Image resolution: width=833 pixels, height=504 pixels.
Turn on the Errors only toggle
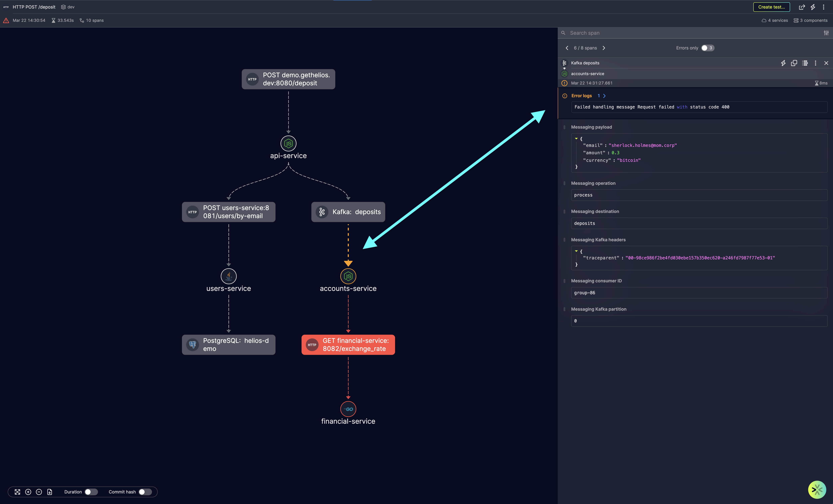707,48
